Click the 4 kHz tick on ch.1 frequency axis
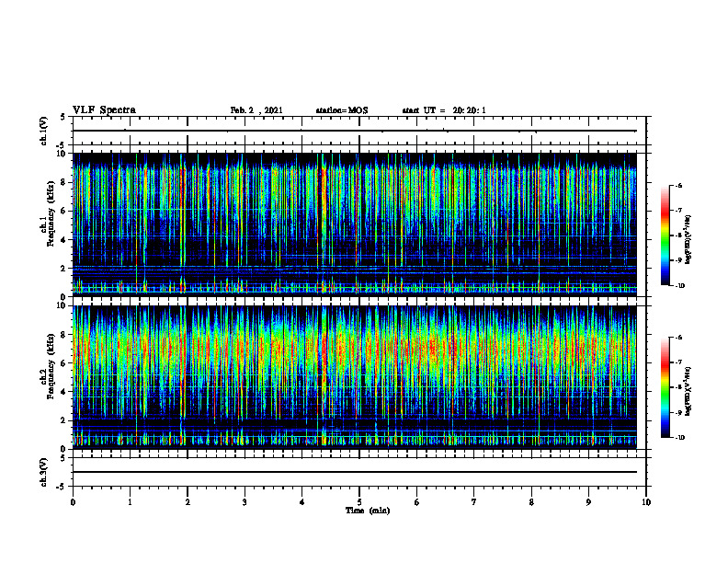The width and height of the screenshot is (728, 563). pyautogui.click(x=64, y=240)
